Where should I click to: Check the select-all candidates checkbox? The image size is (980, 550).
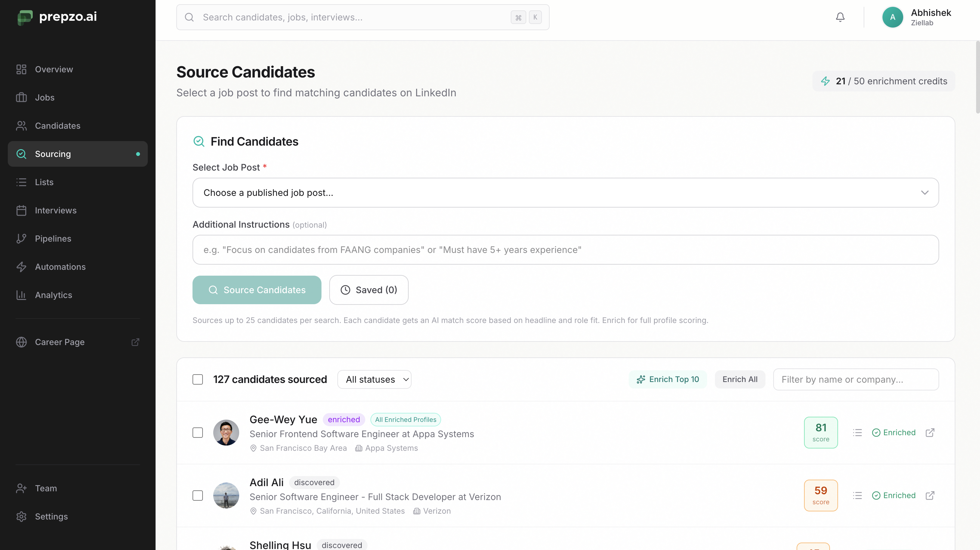tap(197, 379)
